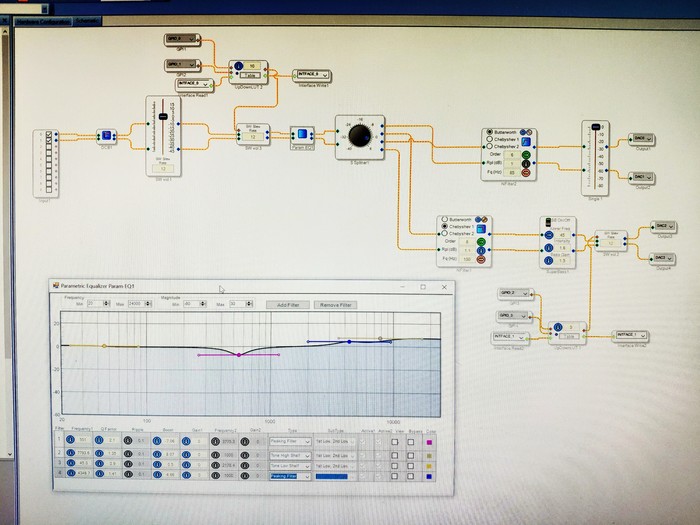Viewport: 700px width, 525px height.
Task: Click filter 1 Frequency1 blue knob icon
Action: [x=71, y=439]
